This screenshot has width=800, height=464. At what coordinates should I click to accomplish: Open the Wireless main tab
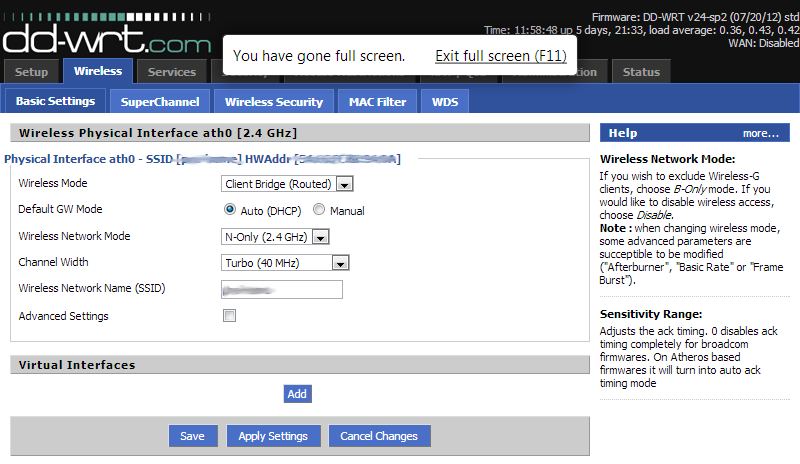click(98, 71)
